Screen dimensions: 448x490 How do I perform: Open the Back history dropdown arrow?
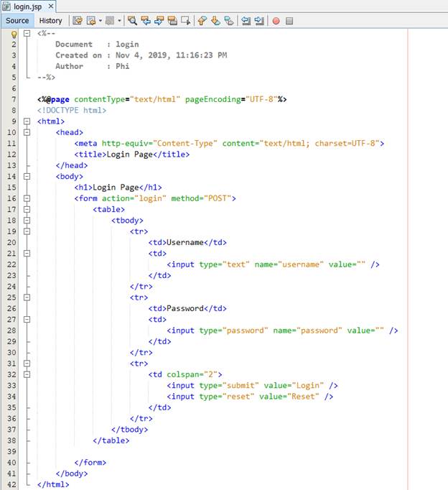101,21
